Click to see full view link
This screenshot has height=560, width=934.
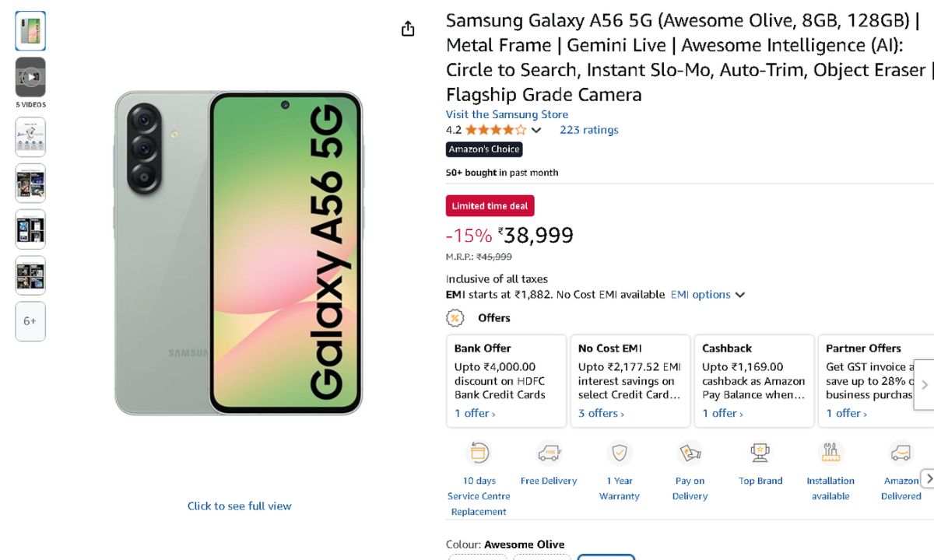point(239,506)
